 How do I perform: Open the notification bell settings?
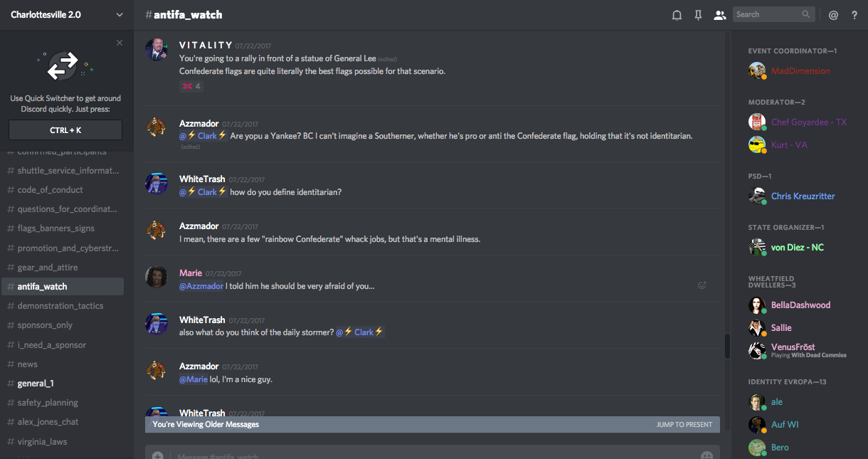coord(677,15)
